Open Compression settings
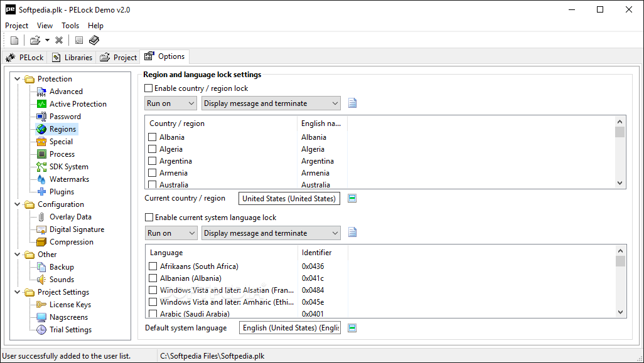This screenshot has width=644, height=363. (x=71, y=242)
